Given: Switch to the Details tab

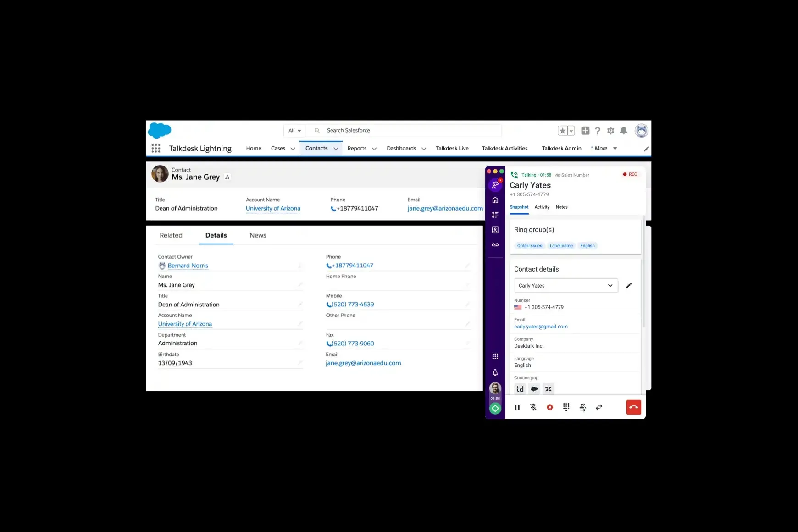Looking at the screenshot, I should (216, 235).
